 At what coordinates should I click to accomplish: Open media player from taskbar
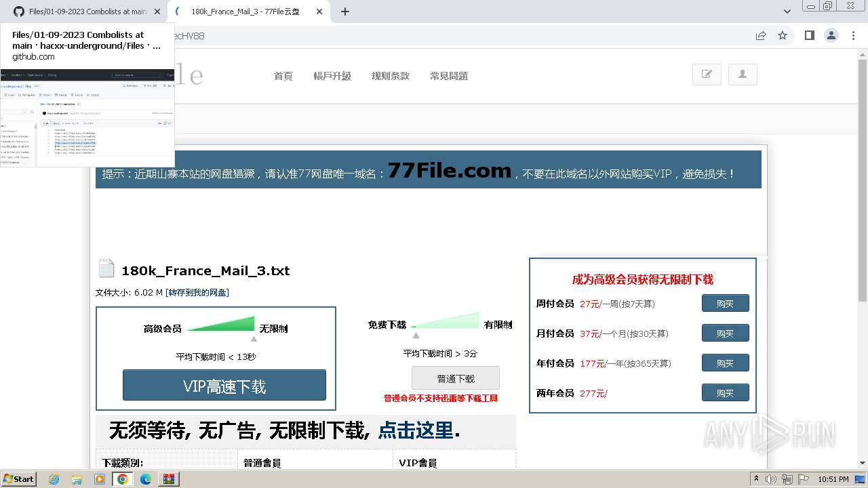100,479
